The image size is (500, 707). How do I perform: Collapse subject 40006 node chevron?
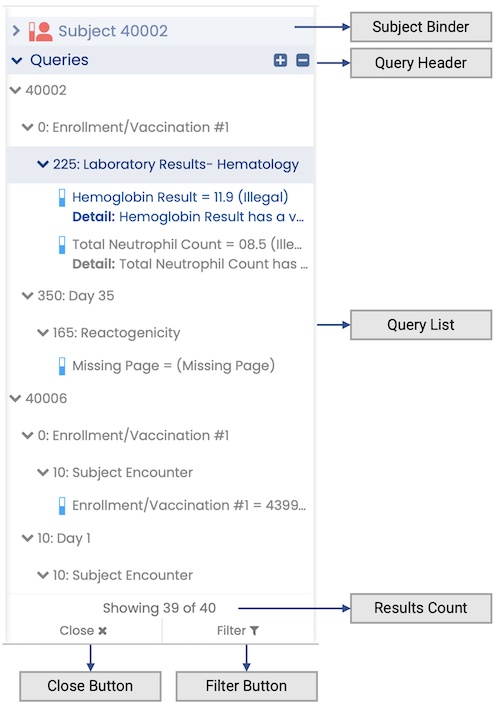pos(15,399)
